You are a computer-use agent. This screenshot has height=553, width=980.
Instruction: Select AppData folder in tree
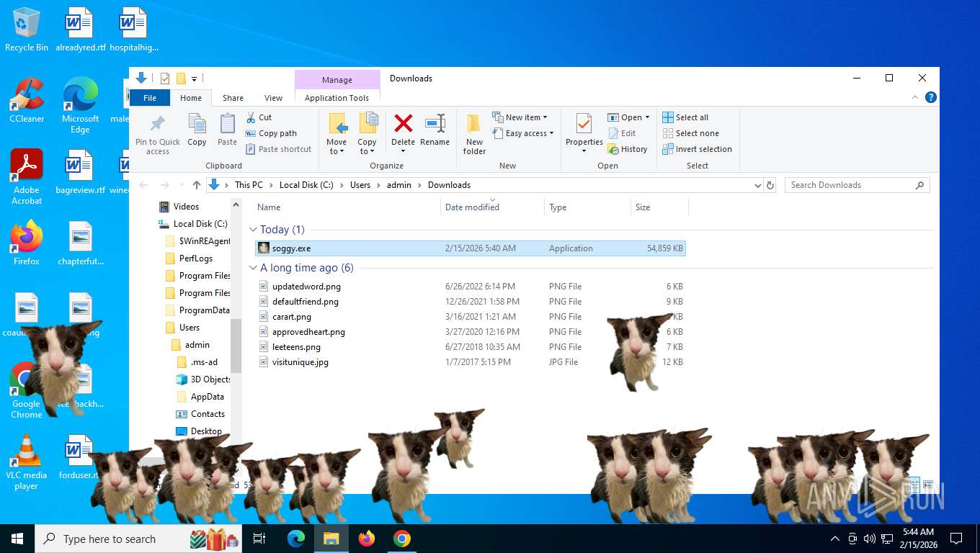[x=207, y=397]
